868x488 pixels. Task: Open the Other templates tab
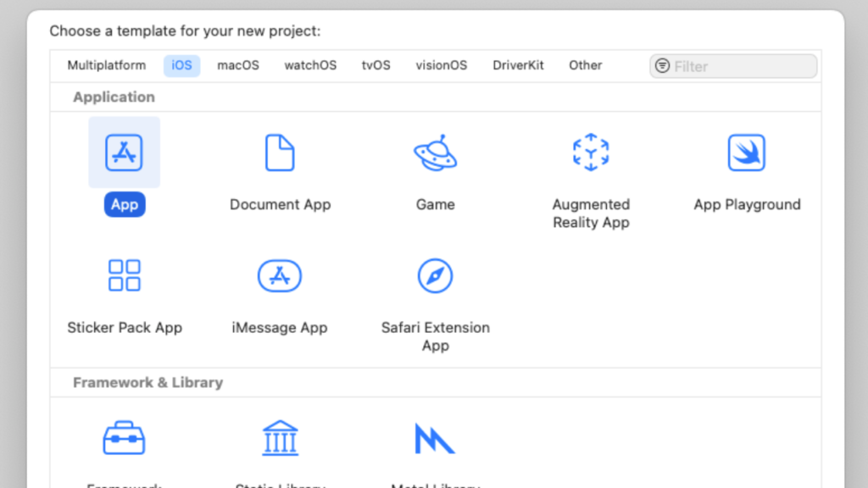(585, 65)
